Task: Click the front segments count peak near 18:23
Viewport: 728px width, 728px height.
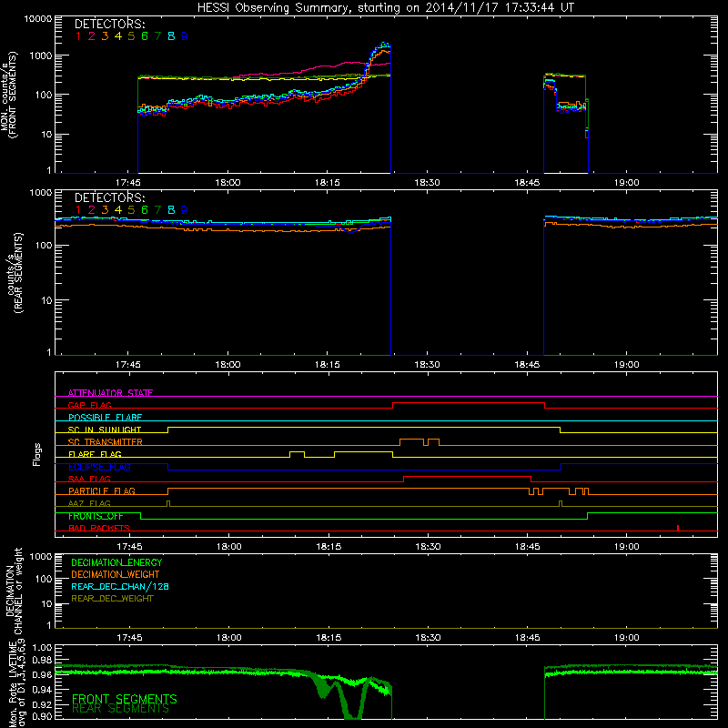Action: [382, 43]
